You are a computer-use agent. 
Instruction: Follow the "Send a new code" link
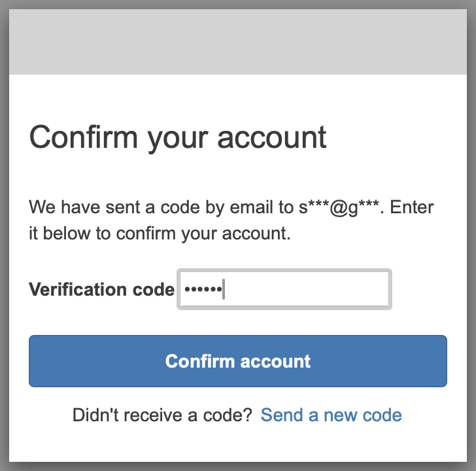pos(331,415)
